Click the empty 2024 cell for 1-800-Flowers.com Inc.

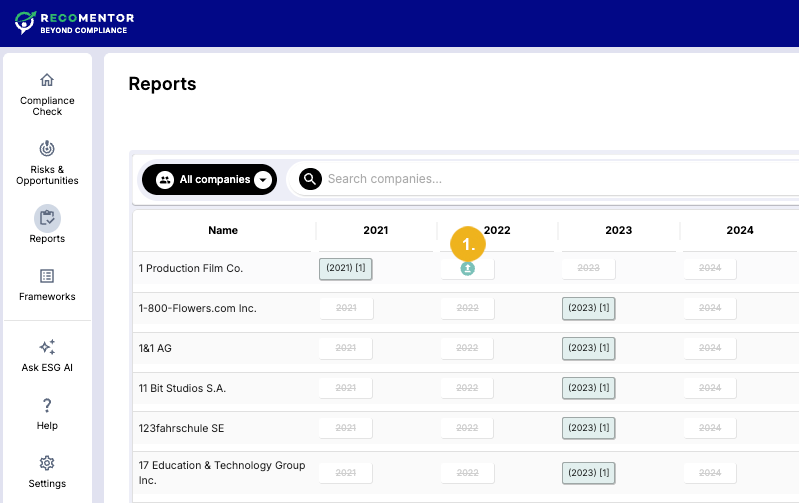click(x=710, y=308)
